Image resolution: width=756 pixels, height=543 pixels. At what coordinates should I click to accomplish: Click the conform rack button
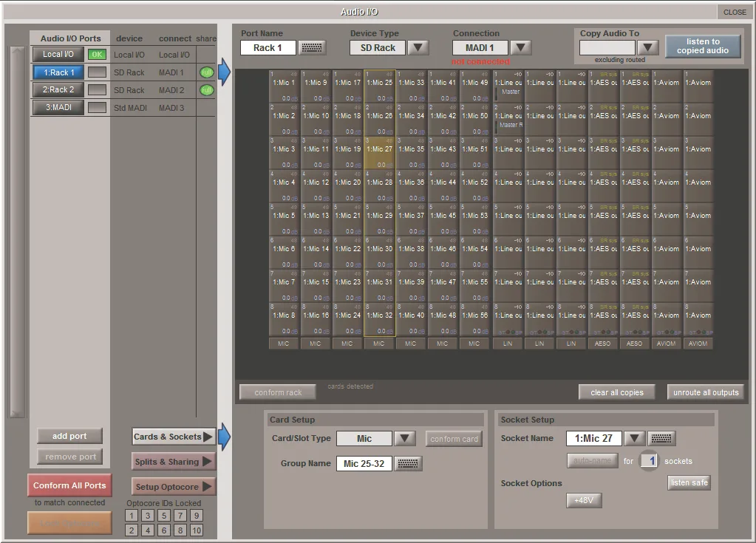pos(278,392)
